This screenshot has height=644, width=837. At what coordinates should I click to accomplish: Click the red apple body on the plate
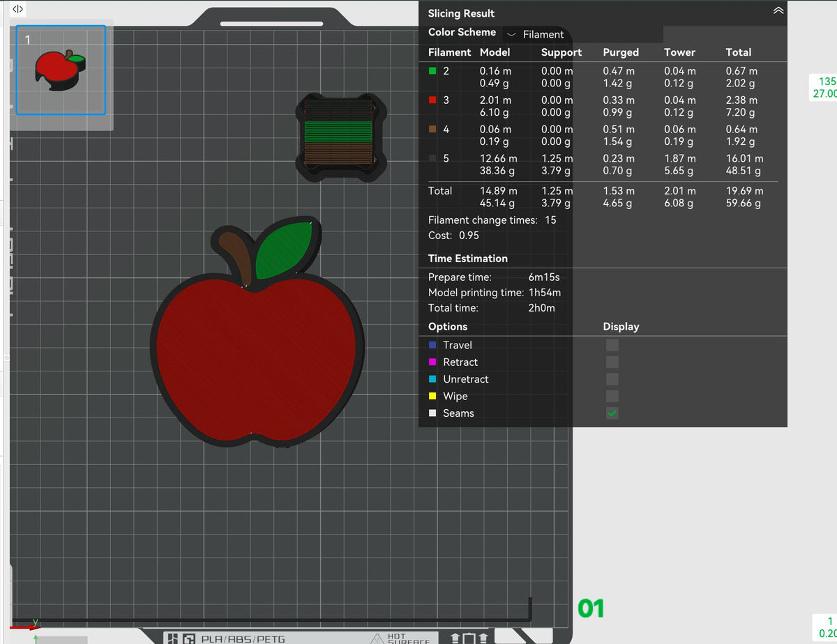pos(255,359)
